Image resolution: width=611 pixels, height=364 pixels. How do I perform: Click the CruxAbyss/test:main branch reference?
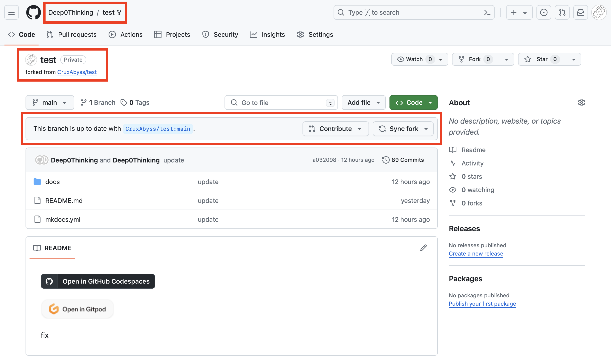coord(158,129)
